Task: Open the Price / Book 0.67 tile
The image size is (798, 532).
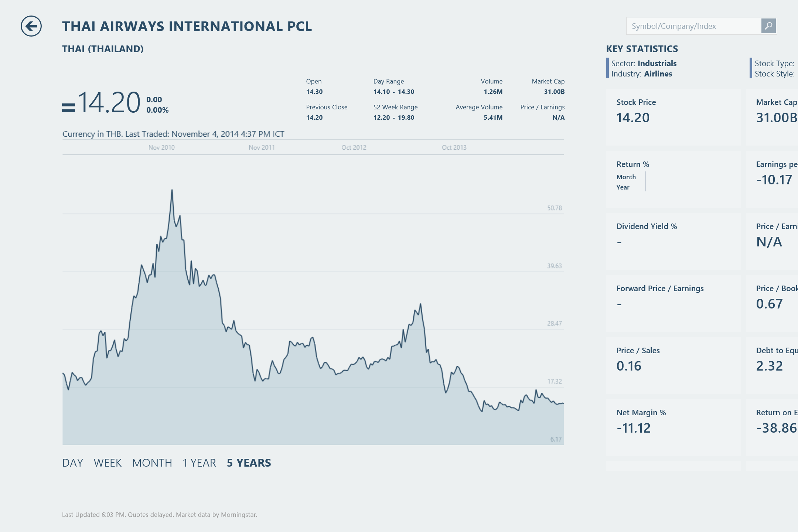Action: [x=772, y=303]
